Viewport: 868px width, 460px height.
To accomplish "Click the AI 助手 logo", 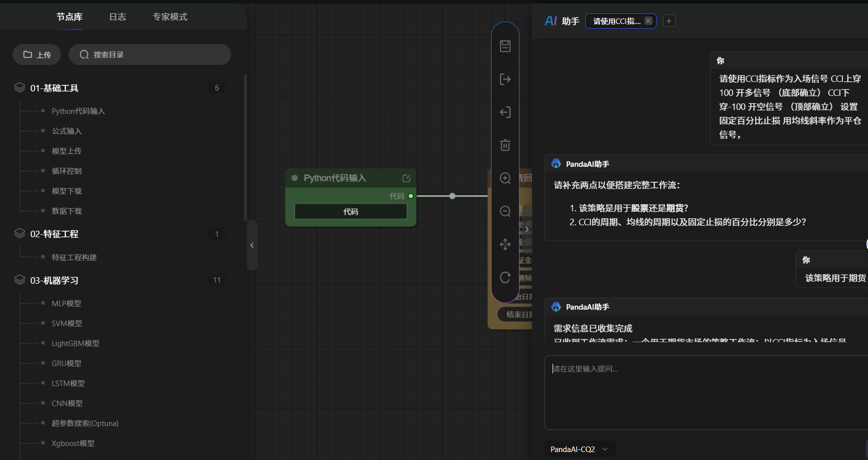I will 550,21.
